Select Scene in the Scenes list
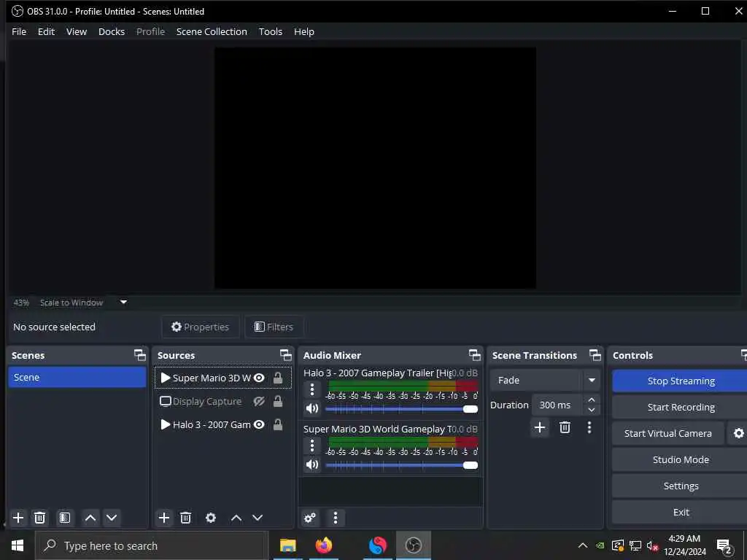Viewport: 747px width, 560px height. click(77, 377)
